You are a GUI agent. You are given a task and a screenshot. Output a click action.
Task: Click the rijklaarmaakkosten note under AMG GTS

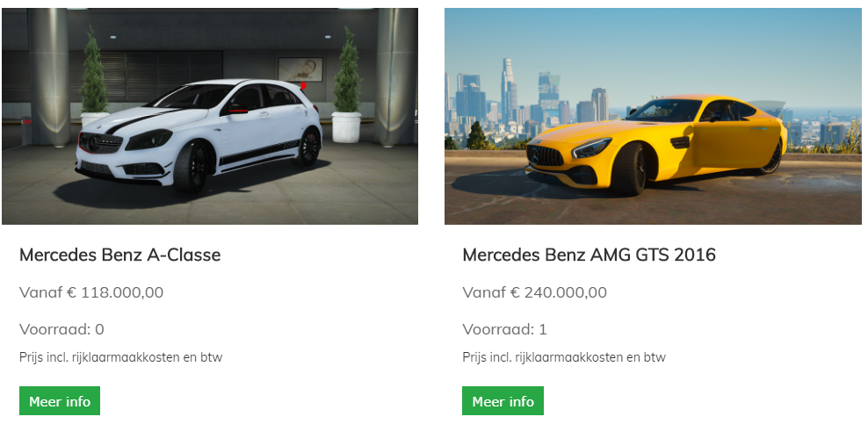[x=564, y=357]
